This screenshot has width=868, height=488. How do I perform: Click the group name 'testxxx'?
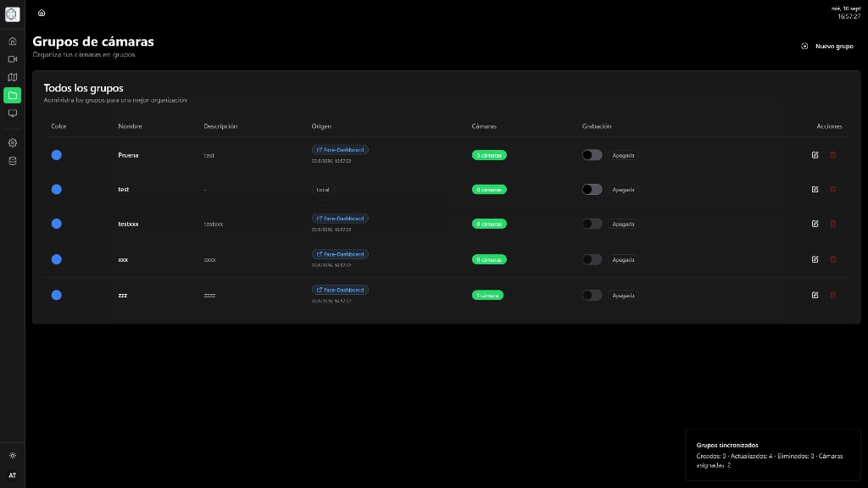point(128,224)
